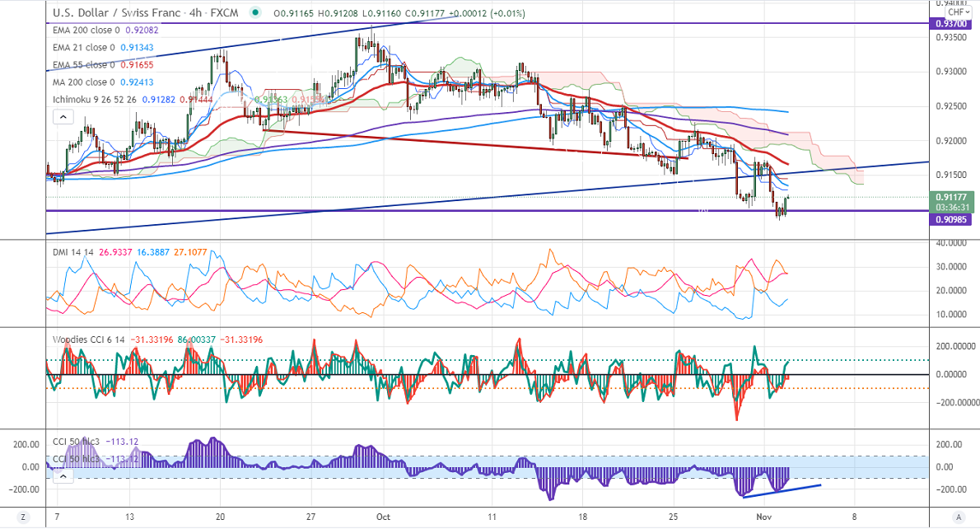Collapse the CCI 50 pane legend
This screenshot has height=529, width=980.
(63, 475)
